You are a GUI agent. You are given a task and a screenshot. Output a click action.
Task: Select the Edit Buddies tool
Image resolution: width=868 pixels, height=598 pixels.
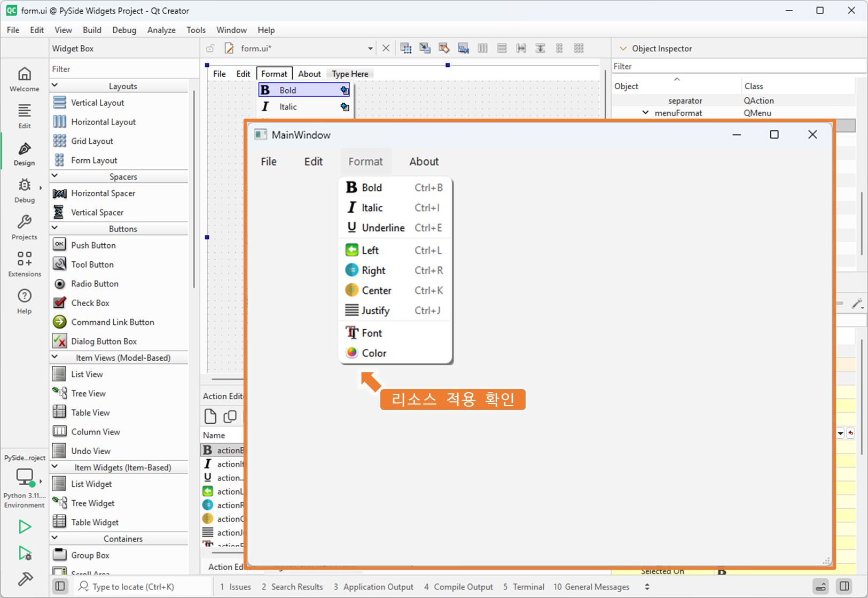coord(444,48)
